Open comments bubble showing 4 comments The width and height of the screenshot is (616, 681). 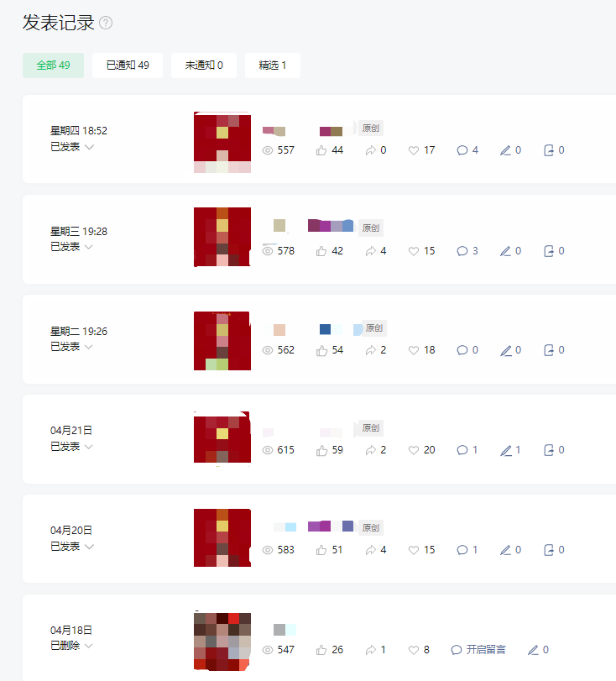(x=462, y=150)
